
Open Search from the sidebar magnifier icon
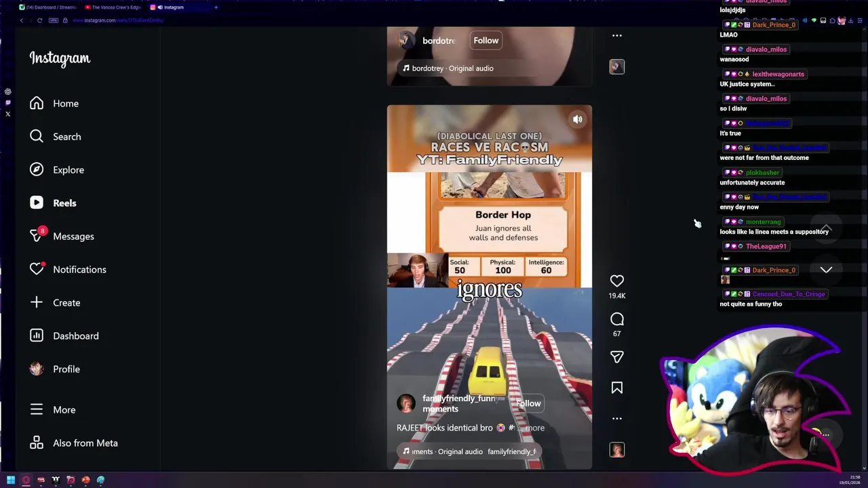click(x=37, y=137)
